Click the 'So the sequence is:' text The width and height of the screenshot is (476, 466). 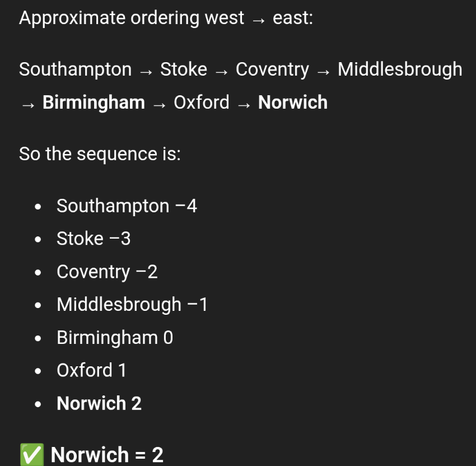pos(100,153)
